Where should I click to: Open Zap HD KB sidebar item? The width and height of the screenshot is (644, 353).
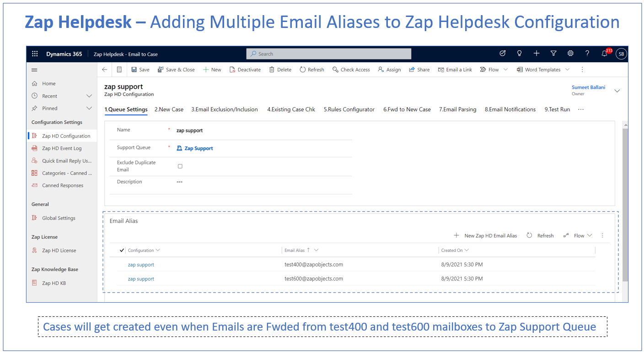click(61, 283)
